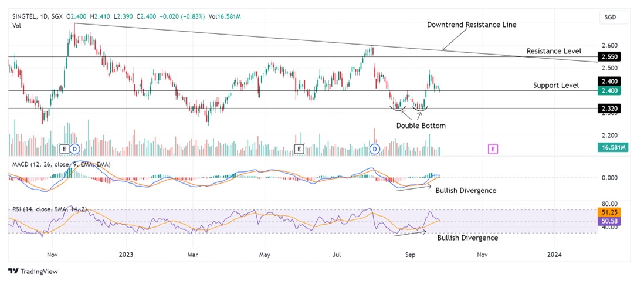Select the Double Bottom annotation text

coord(421,126)
